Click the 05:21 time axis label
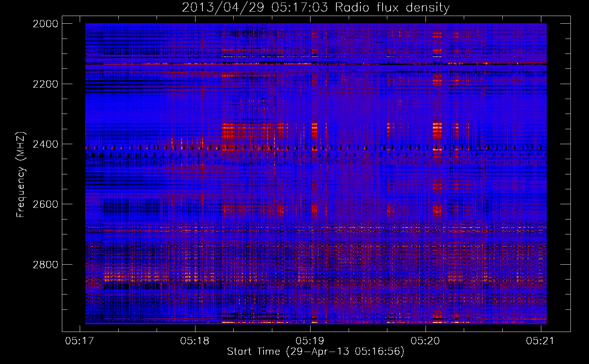Viewport: 589px width, 364px height. coord(540,341)
